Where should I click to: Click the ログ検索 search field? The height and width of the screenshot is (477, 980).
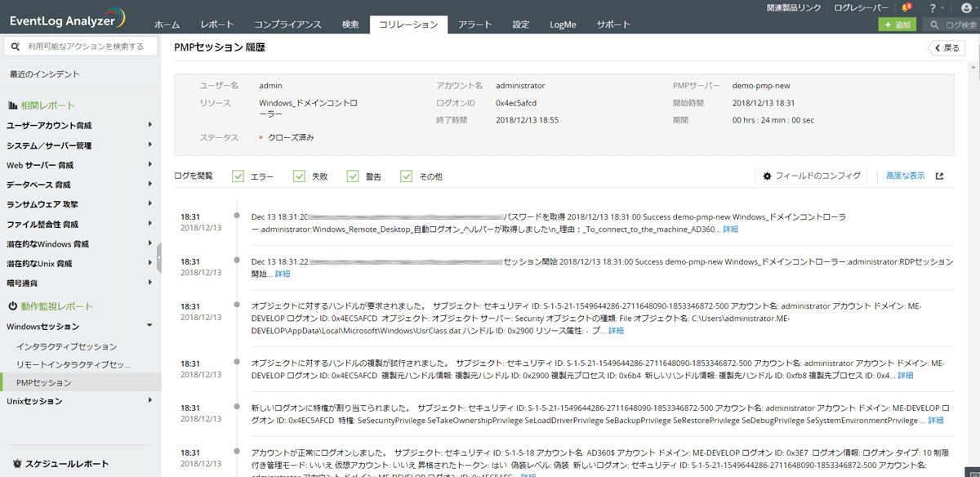coord(955,25)
